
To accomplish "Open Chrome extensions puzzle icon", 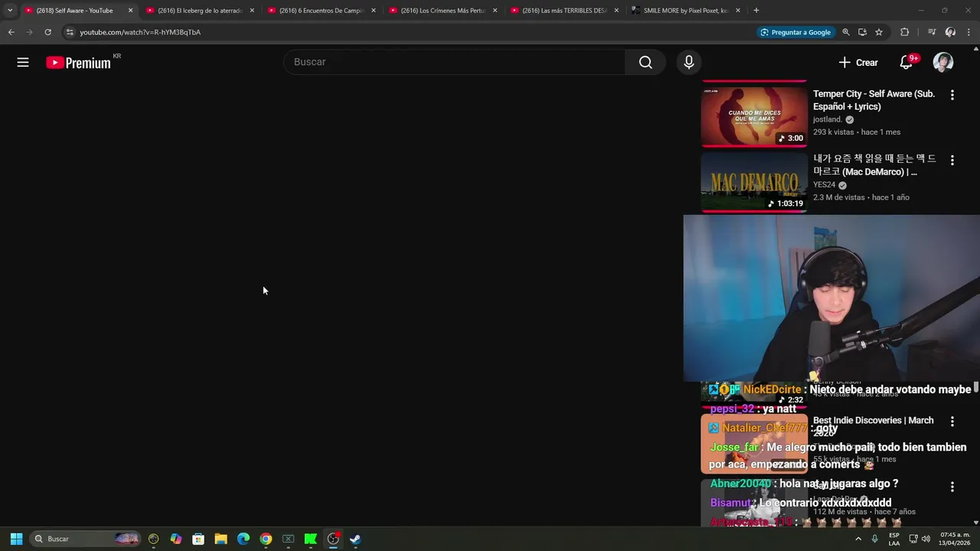I will coord(904,32).
